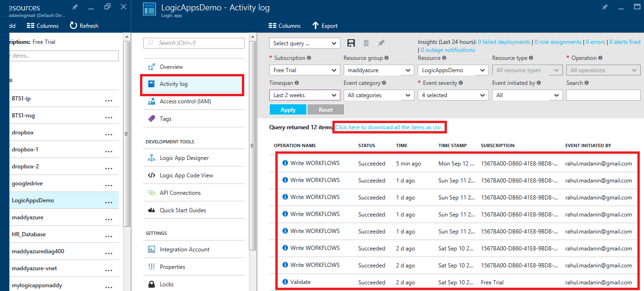Open the 0 alerts fired link
The width and height of the screenshot is (644, 291).
(x=625, y=42)
